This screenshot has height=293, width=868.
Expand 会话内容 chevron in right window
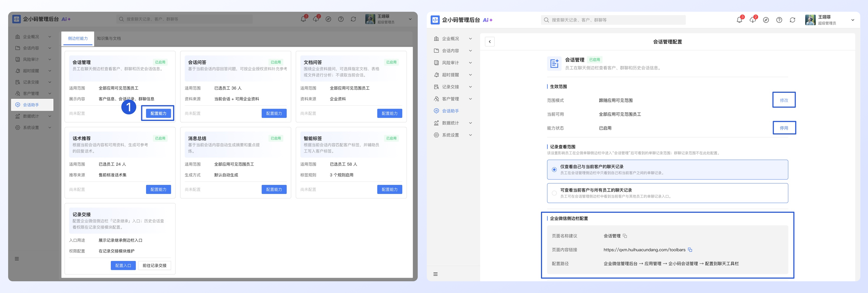click(470, 51)
